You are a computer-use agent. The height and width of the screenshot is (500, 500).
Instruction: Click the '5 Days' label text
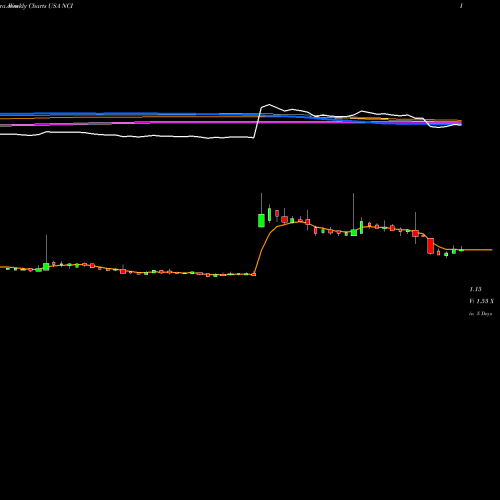[x=484, y=314]
